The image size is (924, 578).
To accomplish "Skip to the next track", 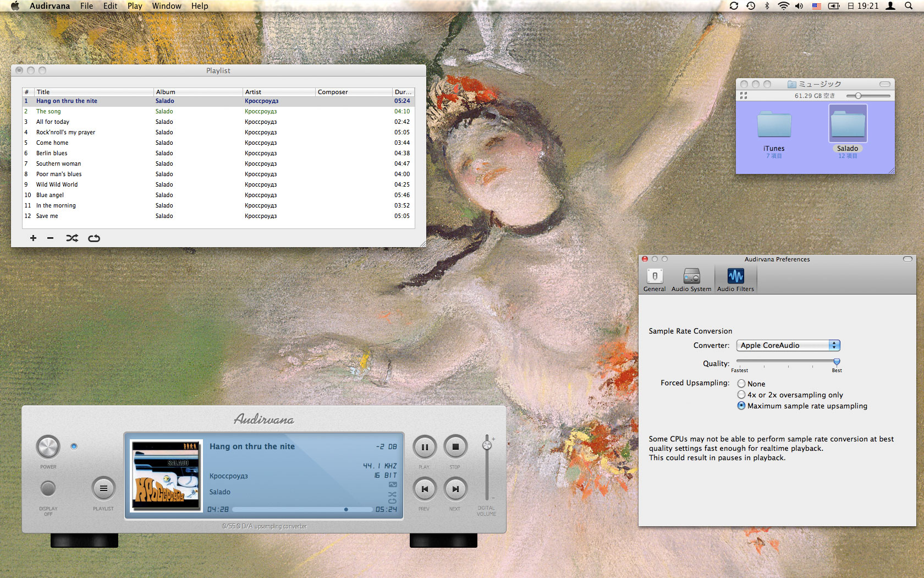I will (x=455, y=489).
